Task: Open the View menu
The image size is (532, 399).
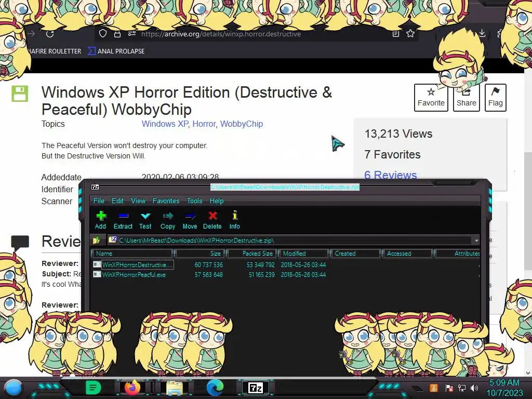Action: 138,201
